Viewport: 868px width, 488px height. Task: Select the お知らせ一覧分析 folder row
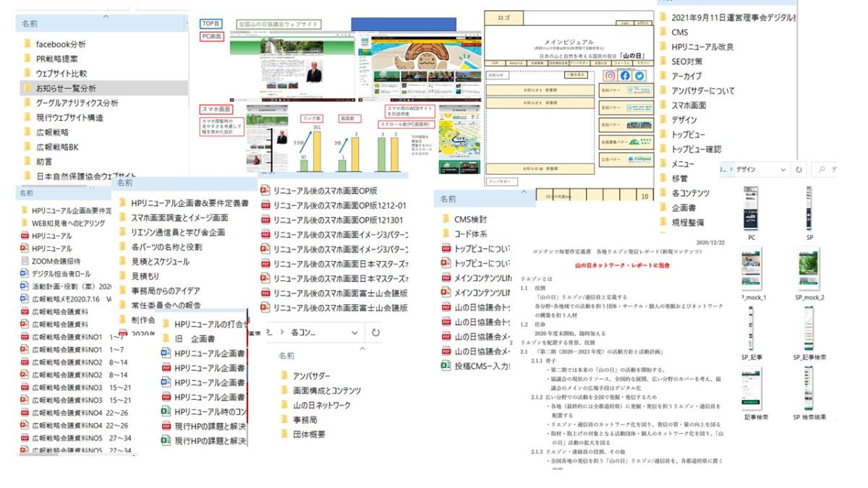104,88
